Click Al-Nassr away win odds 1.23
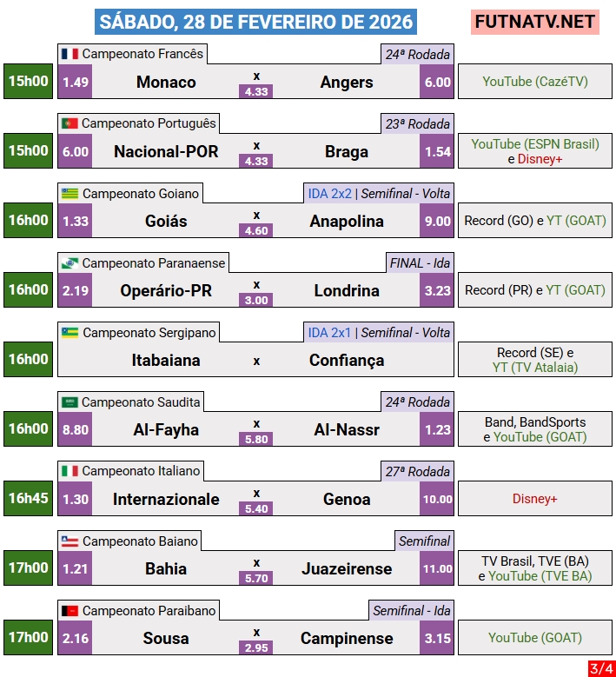Viewport: 616px width, 677px height. (437, 430)
